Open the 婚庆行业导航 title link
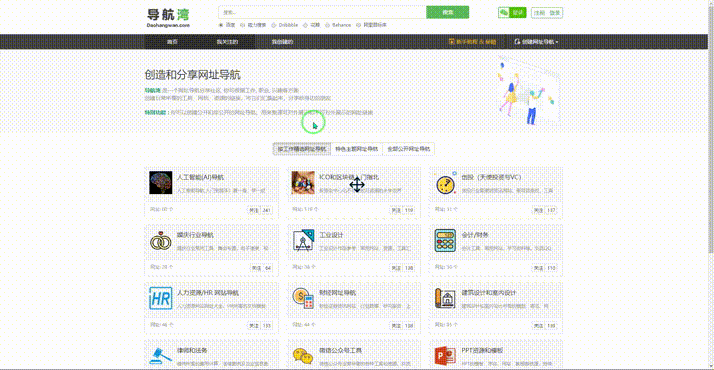The height and width of the screenshot is (370, 714). click(195, 235)
